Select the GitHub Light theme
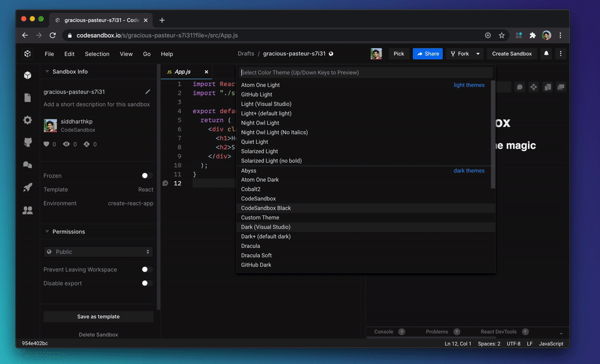This screenshot has width=600, height=364. point(366,94)
